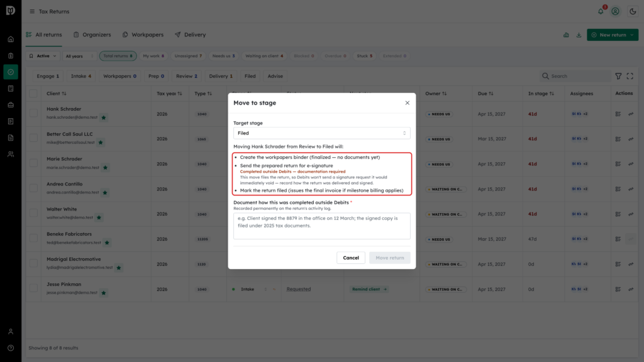Open the Target stage dropdown showing Filed

pos(321,133)
